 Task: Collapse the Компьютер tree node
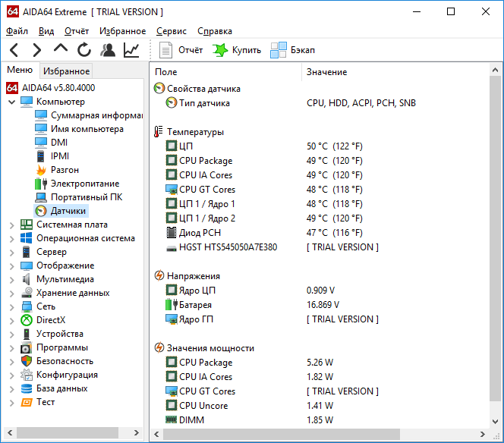click(12, 102)
